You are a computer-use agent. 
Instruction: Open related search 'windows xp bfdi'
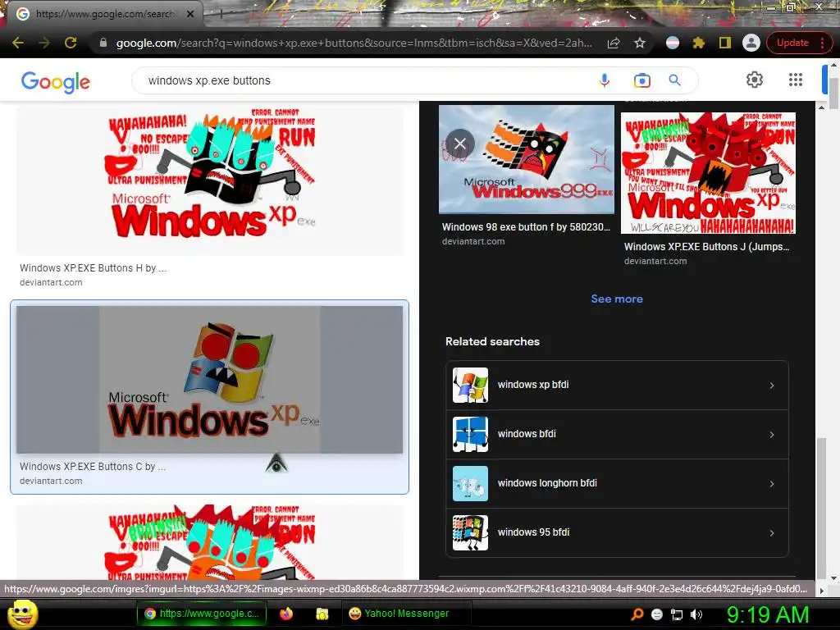(617, 386)
